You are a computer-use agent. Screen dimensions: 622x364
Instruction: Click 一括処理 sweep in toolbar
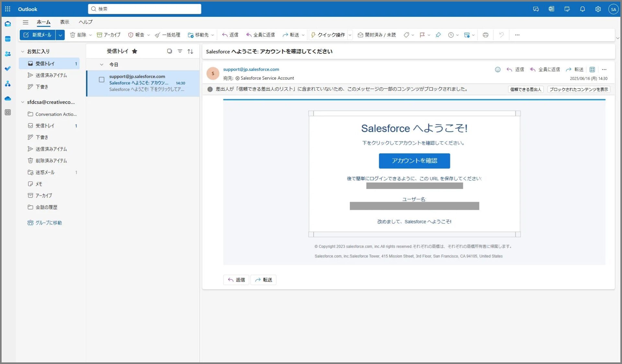(167, 35)
